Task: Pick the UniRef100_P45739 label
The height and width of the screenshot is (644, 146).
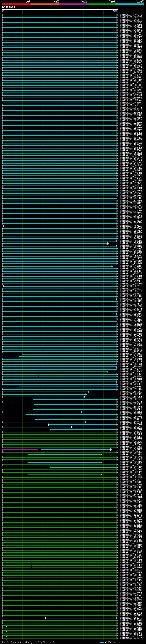Action: coord(131,72)
